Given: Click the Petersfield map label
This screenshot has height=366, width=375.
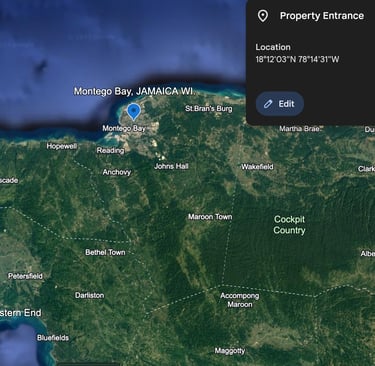Looking at the screenshot, I should 25,276.
